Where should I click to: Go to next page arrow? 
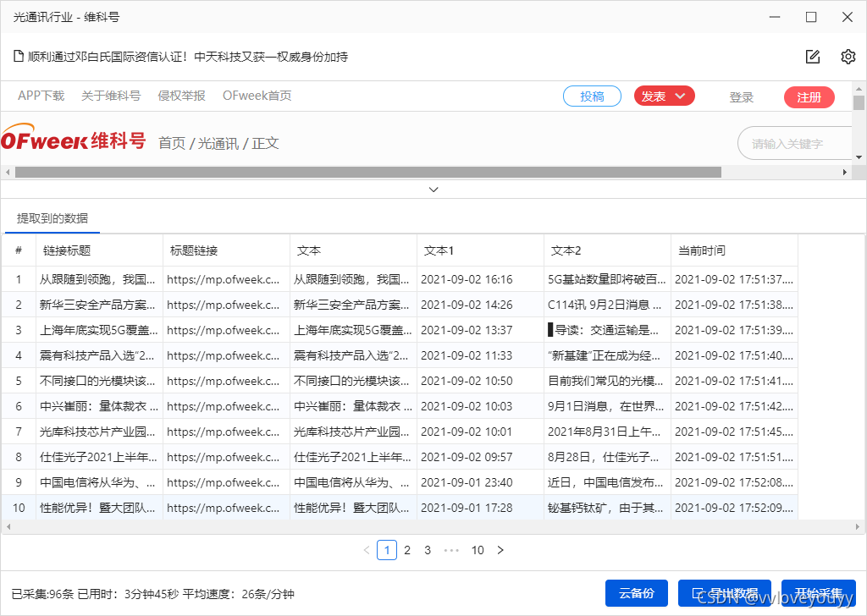click(500, 550)
